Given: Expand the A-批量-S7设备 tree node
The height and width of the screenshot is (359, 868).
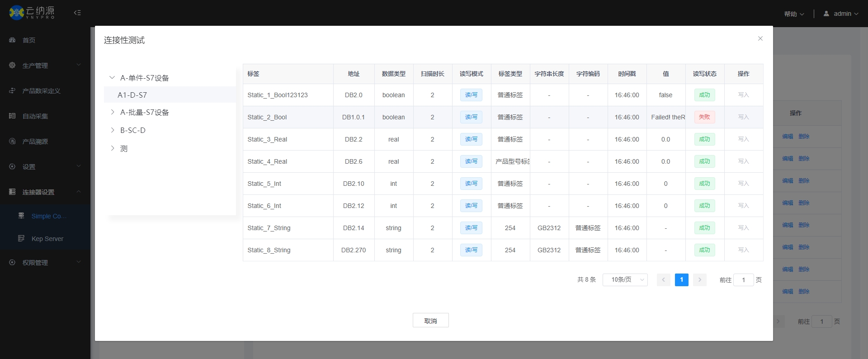Looking at the screenshot, I should click(x=112, y=112).
